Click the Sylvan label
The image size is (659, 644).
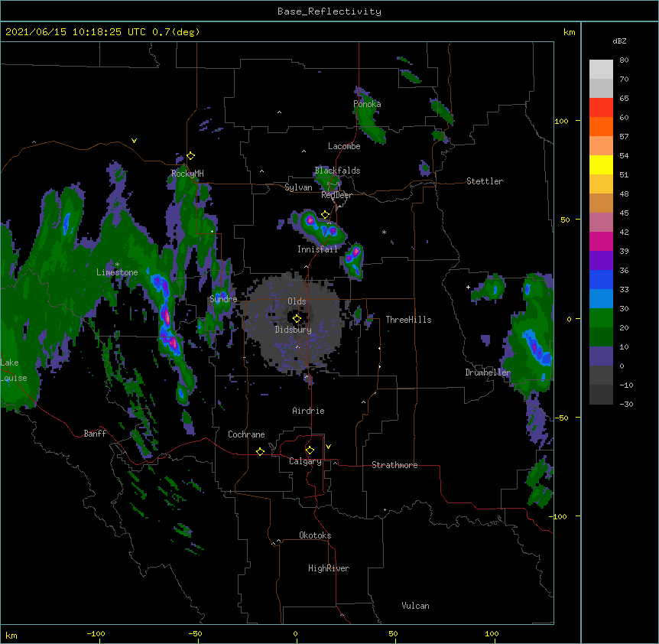click(x=298, y=187)
